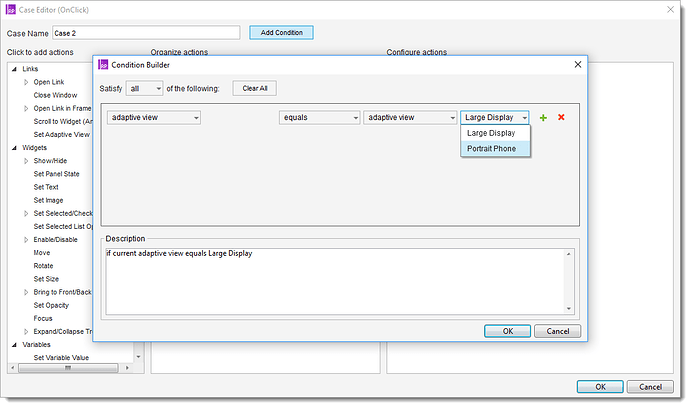690x407 pixels.
Task: Click the green plus add-condition icon
Action: [x=543, y=117]
